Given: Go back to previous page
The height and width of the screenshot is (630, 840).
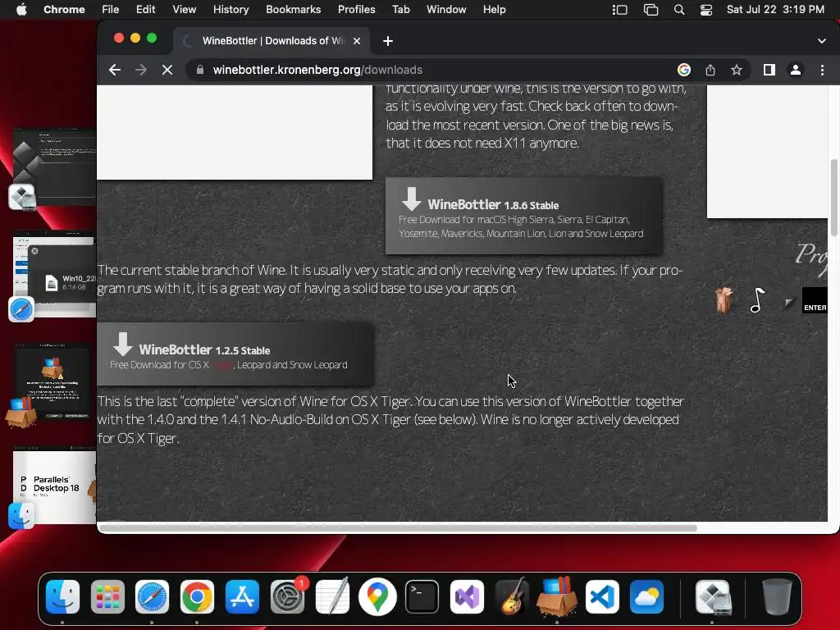Looking at the screenshot, I should click(115, 71).
